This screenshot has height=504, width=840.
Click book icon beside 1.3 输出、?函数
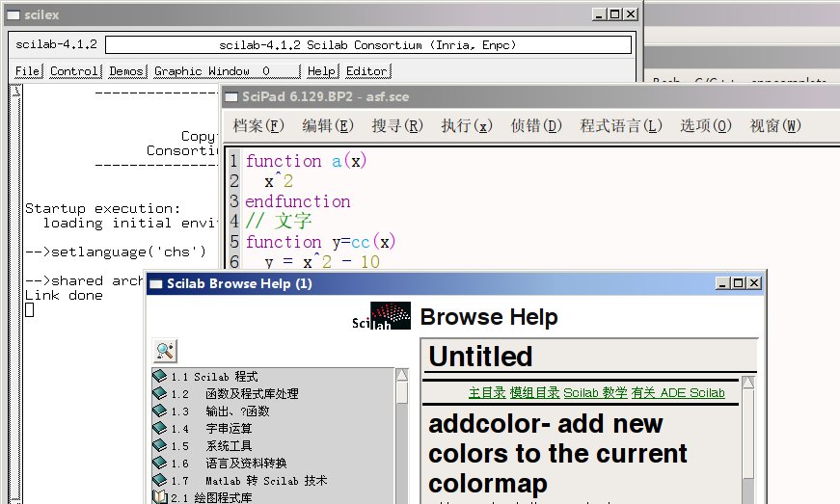pyautogui.click(x=160, y=411)
